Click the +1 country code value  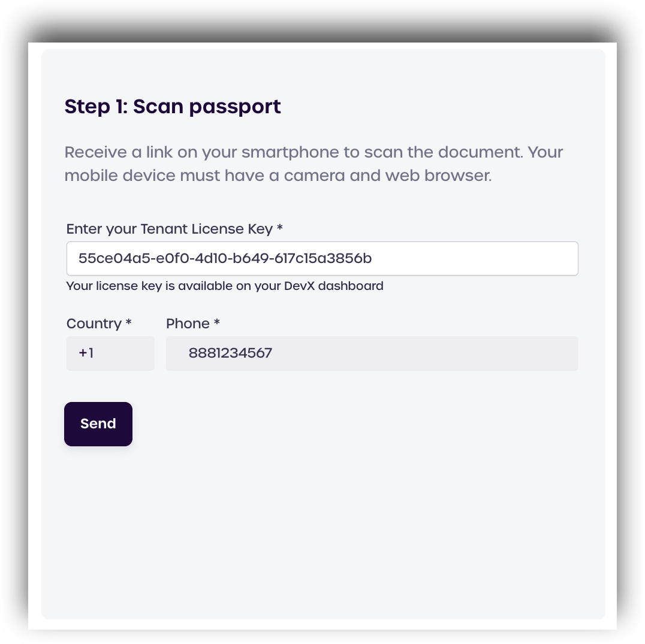86,353
